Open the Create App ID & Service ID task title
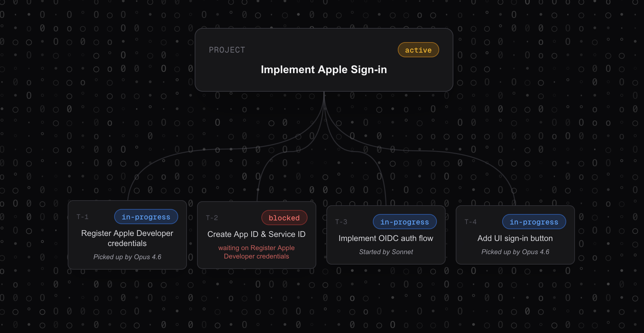The image size is (644, 333). [257, 234]
